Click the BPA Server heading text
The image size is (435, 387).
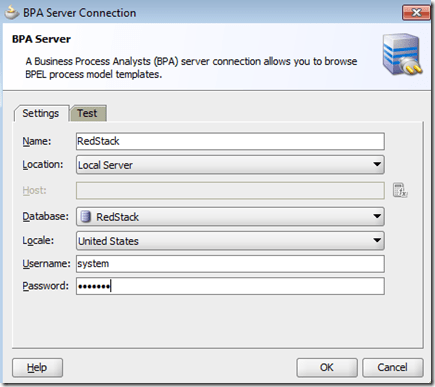[x=41, y=39]
